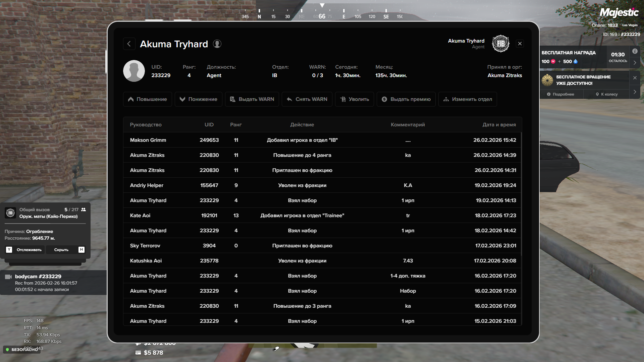Click the info icon on free reward panel

(635, 51)
